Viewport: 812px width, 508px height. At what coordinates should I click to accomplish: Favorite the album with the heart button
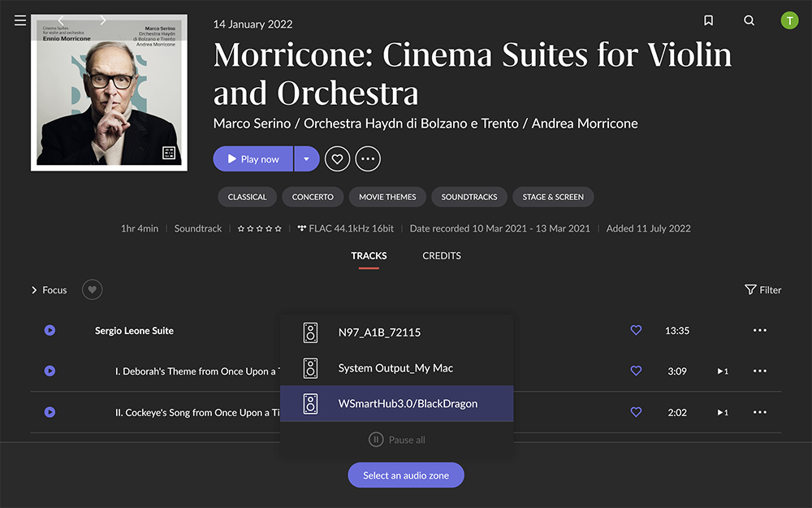[337, 158]
